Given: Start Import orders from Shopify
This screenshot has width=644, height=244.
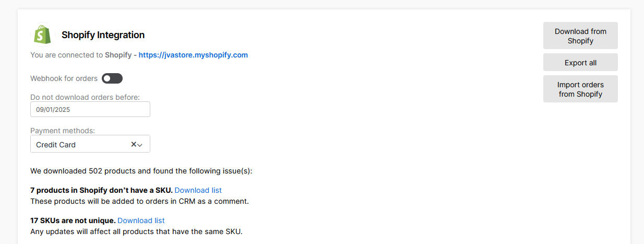Looking at the screenshot, I should 580,89.
